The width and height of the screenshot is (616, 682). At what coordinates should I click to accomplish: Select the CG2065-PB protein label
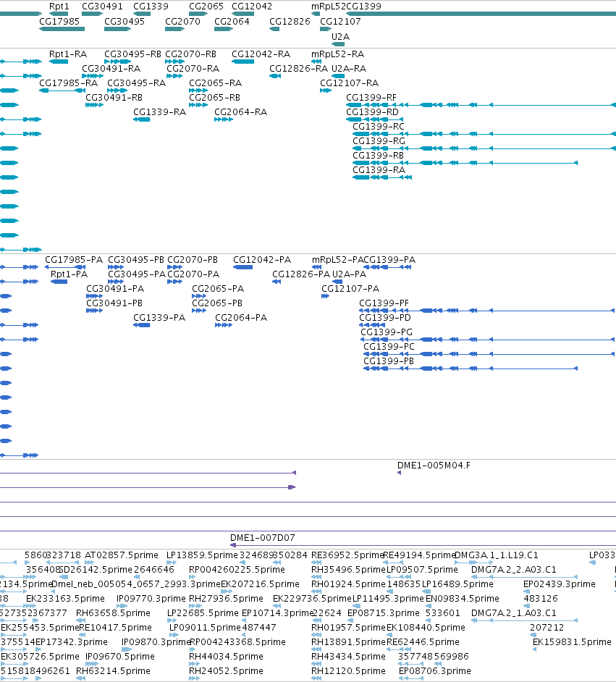click(x=217, y=303)
